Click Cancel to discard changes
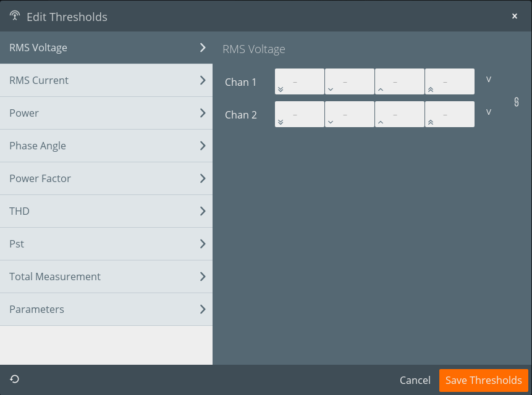Screen dimensions: 532x395 coord(415,380)
